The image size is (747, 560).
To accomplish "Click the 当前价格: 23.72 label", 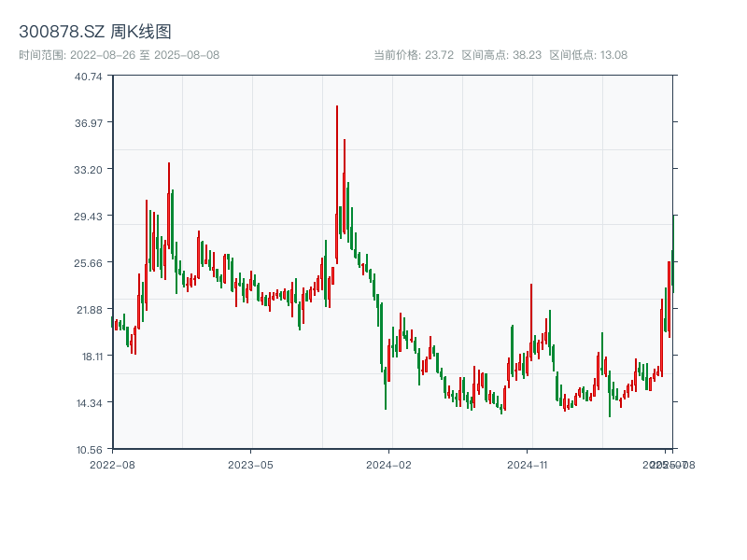I will [414, 55].
